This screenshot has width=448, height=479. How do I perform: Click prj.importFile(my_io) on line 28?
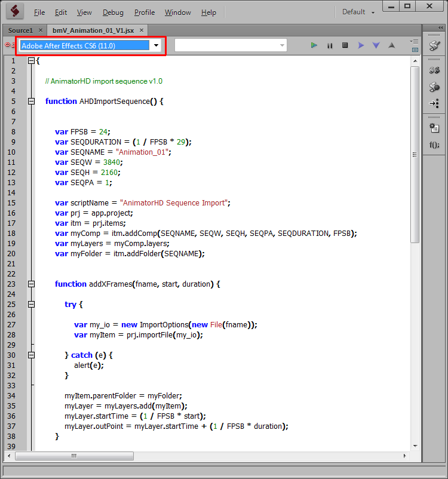tap(164, 335)
